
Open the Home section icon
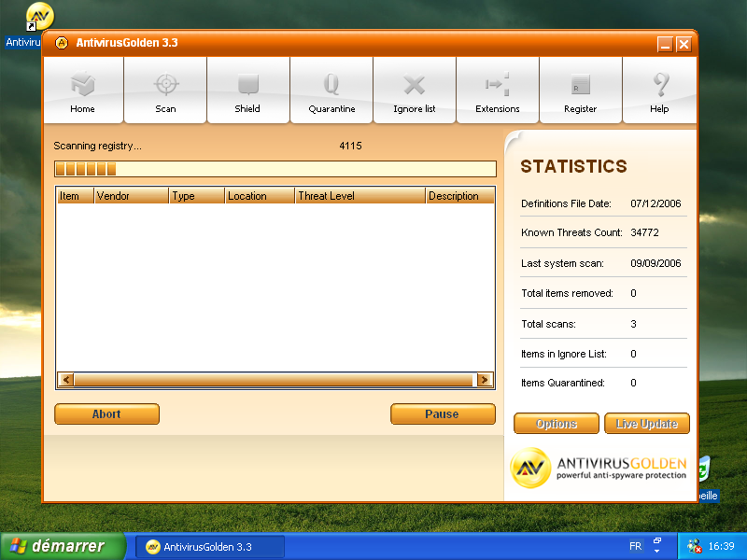(x=83, y=84)
